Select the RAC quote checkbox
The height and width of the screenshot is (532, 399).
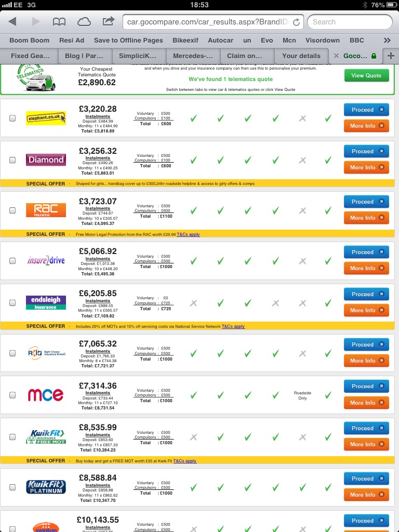[x=12, y=210]
